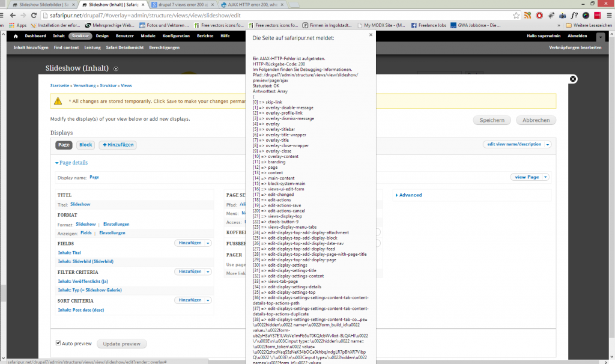Open the Struktur menu in the admin toolbar
The width and height of the screenshot is (615, 364).
[80, 36]
